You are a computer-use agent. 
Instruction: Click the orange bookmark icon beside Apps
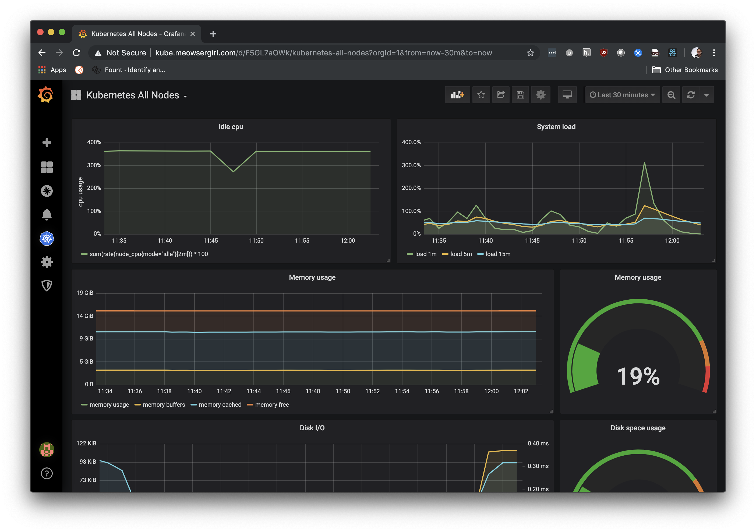tap(79, 70)
